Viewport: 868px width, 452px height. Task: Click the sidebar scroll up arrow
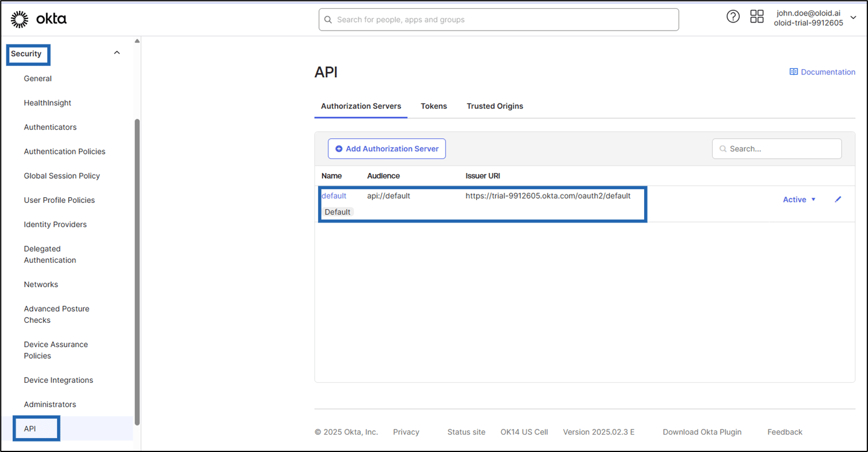(x=137, y=41)
